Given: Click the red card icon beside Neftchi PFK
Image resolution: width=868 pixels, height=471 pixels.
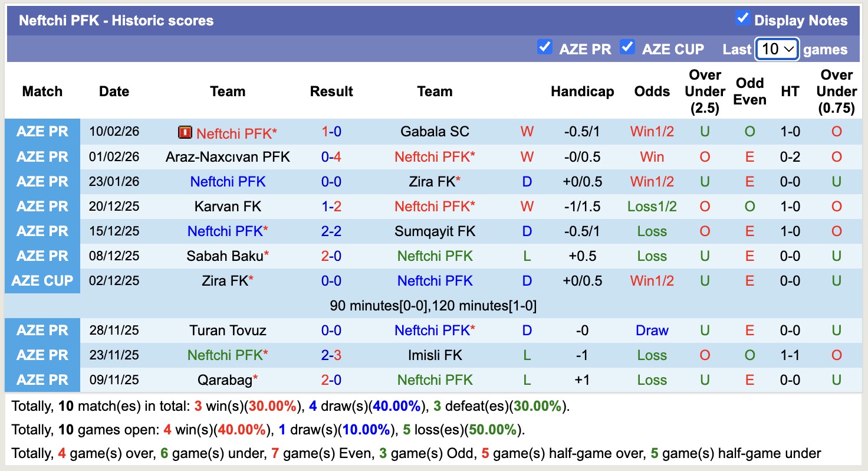Looking at the screenshot, I should click(x=185, y=132).
